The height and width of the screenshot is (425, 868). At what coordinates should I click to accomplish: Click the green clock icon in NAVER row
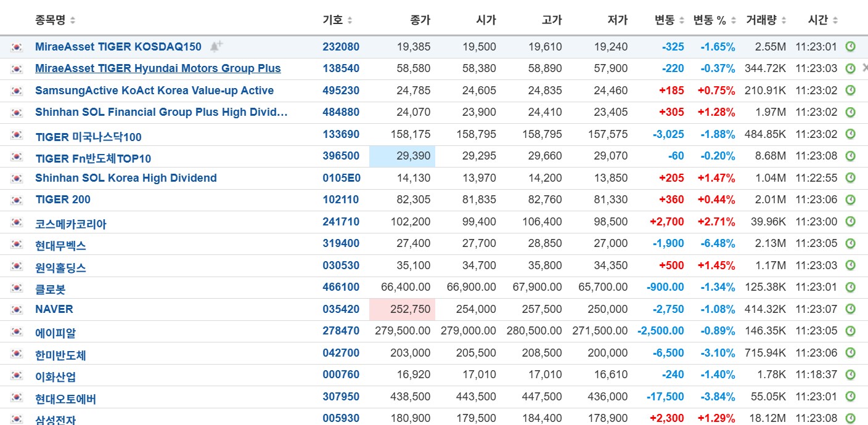[850, 309]
